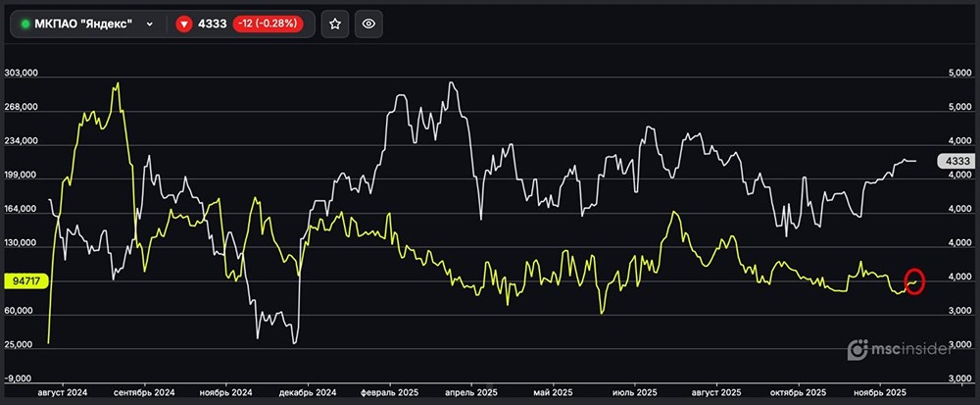This screenshot has width=980, height=405.
Task: Click the red down-arrow price direction icon
Action: tap(183, 24)
